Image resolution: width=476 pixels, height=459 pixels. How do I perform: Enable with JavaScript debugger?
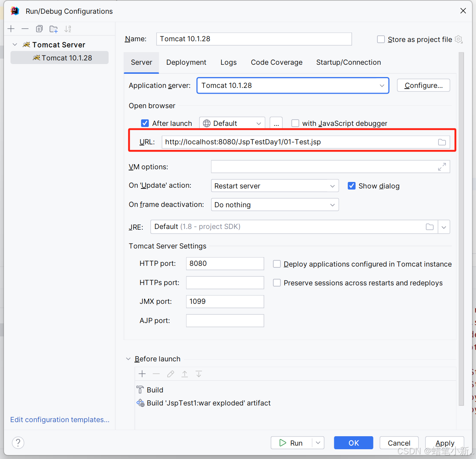point(295,123)
